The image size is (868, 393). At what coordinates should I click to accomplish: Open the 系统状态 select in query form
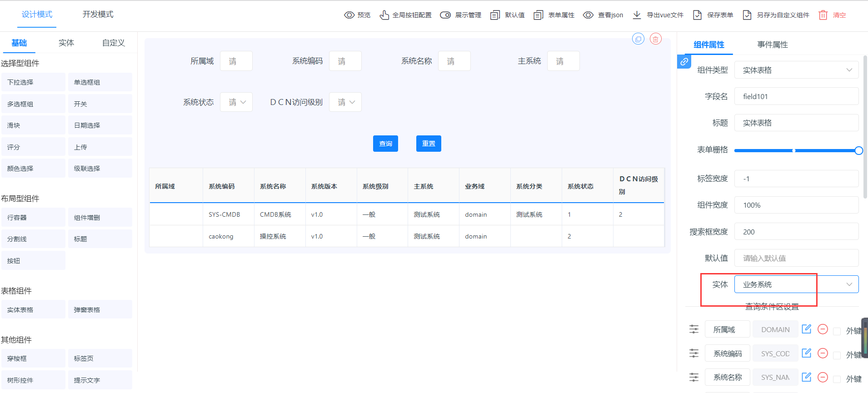(236, 102)
